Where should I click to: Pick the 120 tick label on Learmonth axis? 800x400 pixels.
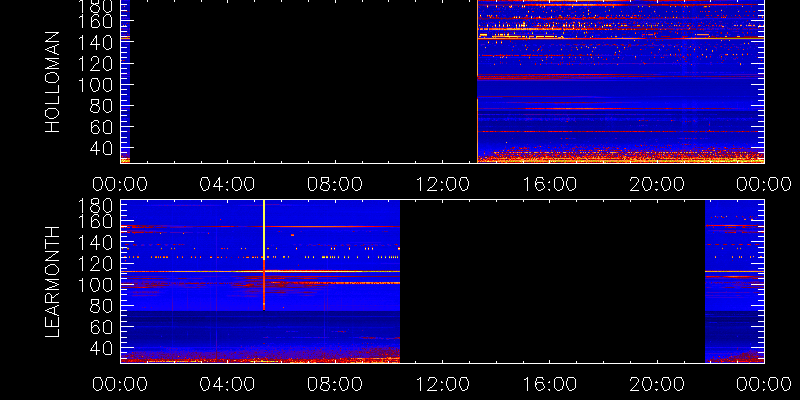(95, 264)
